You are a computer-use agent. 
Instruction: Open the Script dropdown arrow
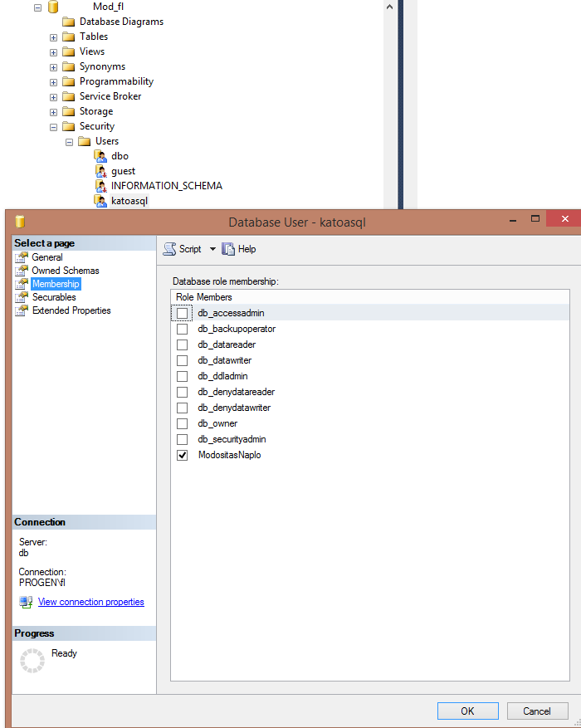212,249
